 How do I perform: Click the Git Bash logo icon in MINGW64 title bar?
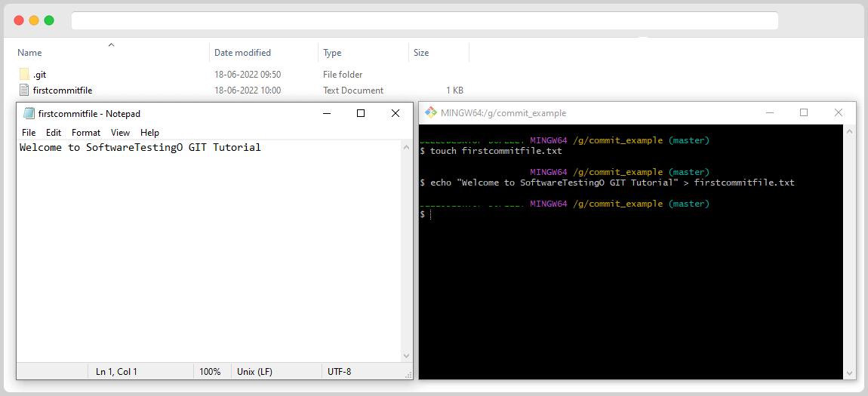coord(431,113)
